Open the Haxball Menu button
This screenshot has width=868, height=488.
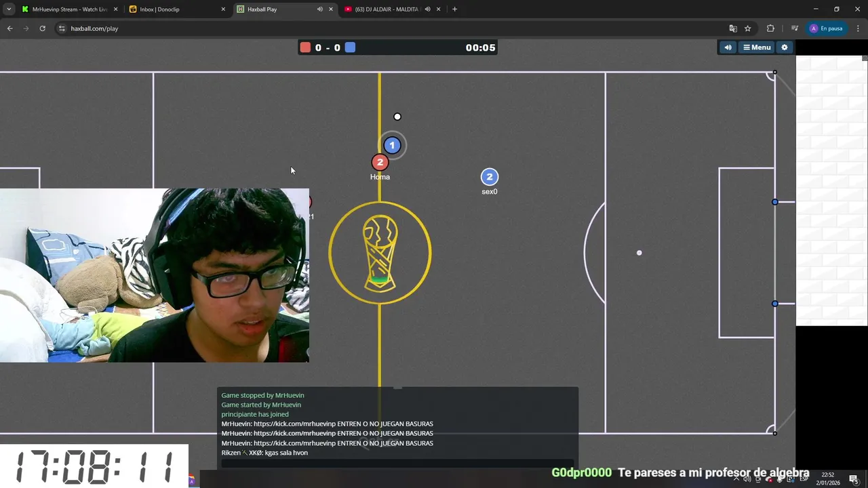coord(757,47)
